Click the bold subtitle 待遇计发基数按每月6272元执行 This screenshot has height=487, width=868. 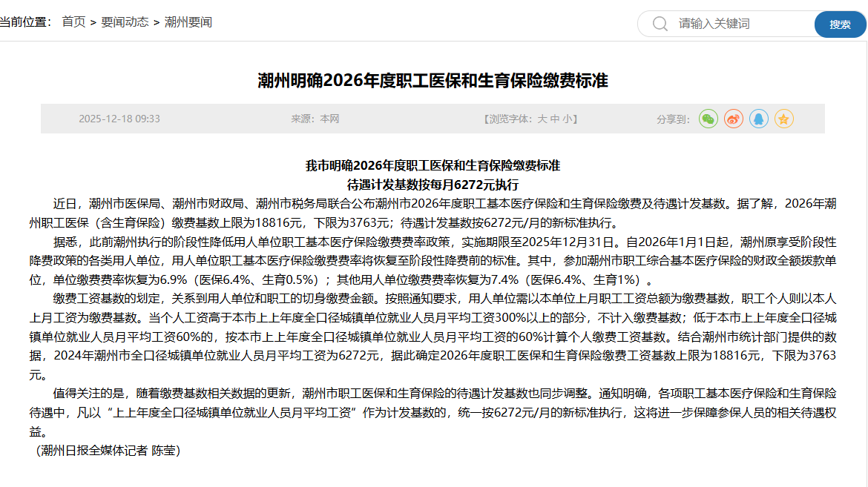433,185
